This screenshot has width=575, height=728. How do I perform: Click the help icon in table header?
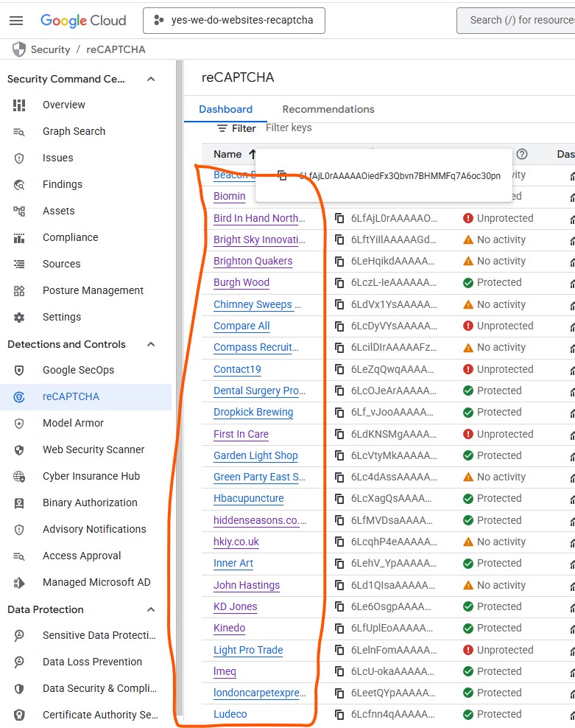point(522,154)
